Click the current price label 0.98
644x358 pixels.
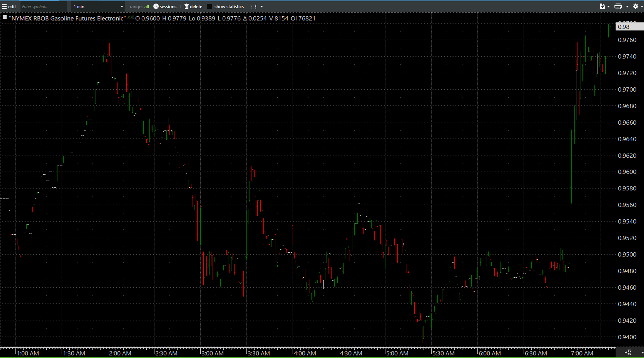(x=630, y=27)
